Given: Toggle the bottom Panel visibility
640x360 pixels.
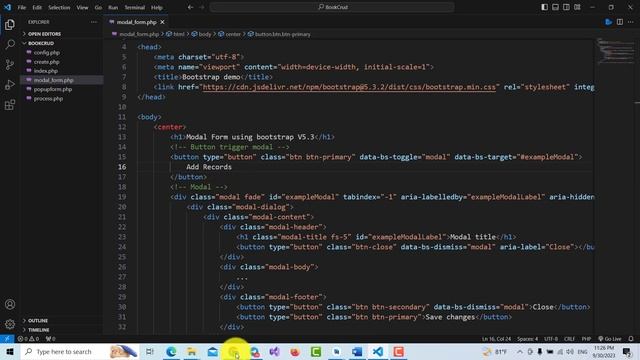Looking at the screenshot, I should 556,7.
